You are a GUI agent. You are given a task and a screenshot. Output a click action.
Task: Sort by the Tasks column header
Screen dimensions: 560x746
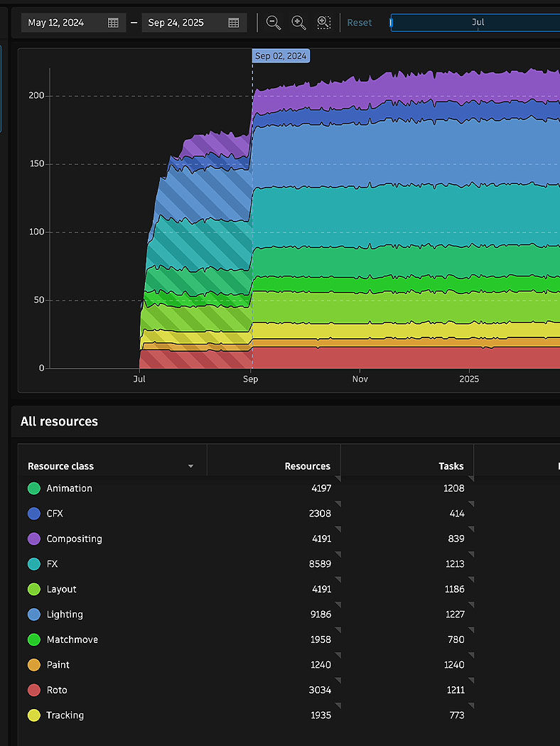[x=451, y=466]
